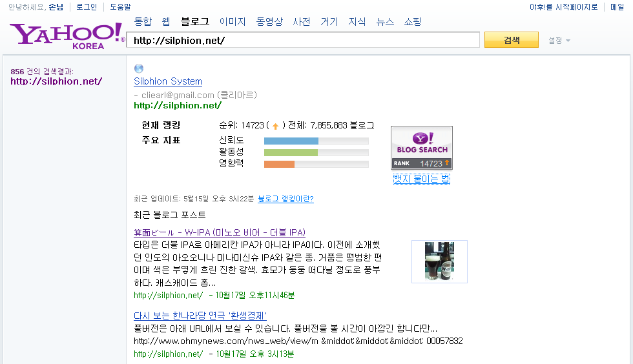
Task: Click the sidebar query text http://silphion.net/
Action: point(56,81)
